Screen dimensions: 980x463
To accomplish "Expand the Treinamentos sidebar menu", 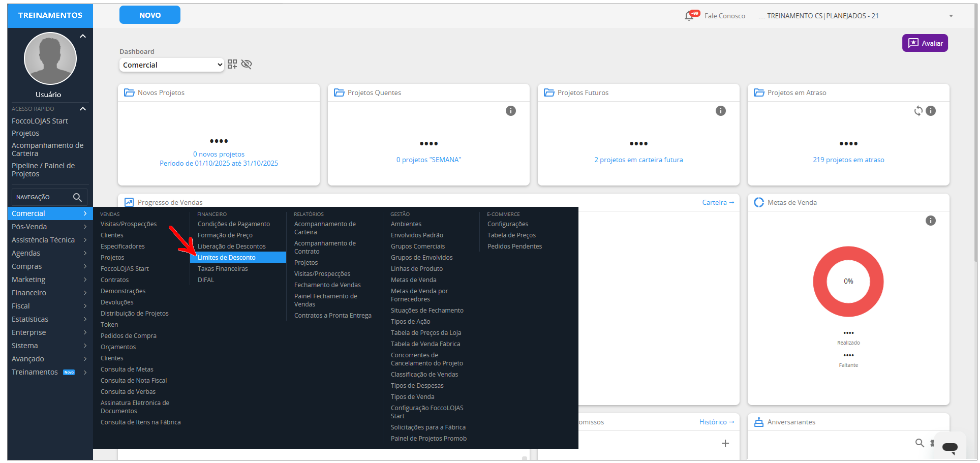I will pyautogui.click(x=50, y=372).
